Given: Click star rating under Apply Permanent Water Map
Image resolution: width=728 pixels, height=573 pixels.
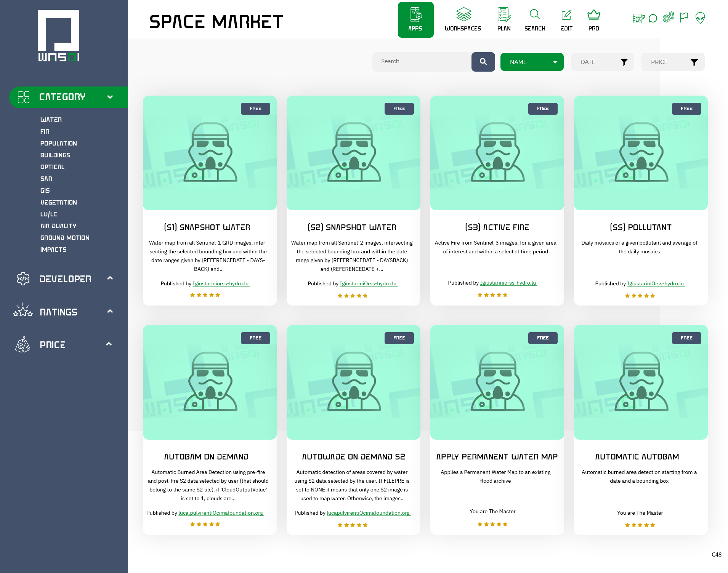Looking at the screenshot, I should [x=492, y=524].
